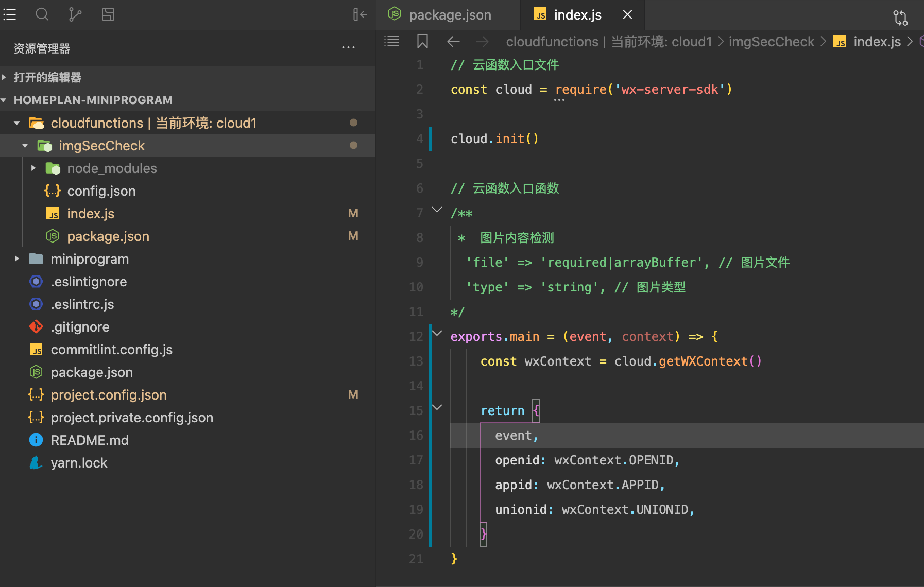924x587 pixels.
Task: Click the save layout icon in sidebar header
Action: tap(108, 14)
